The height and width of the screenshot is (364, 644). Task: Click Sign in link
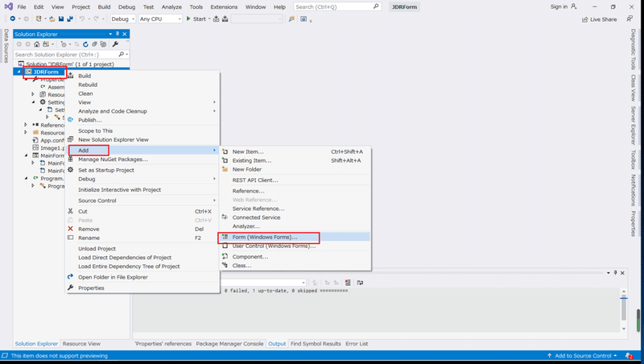click(559, 6)
